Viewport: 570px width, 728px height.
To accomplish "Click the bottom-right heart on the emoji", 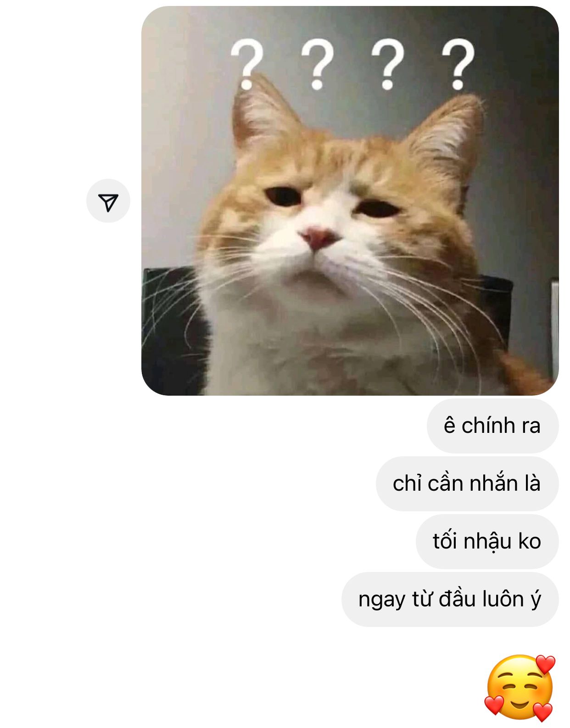I will pyautogui.click(x=543, y=711).
